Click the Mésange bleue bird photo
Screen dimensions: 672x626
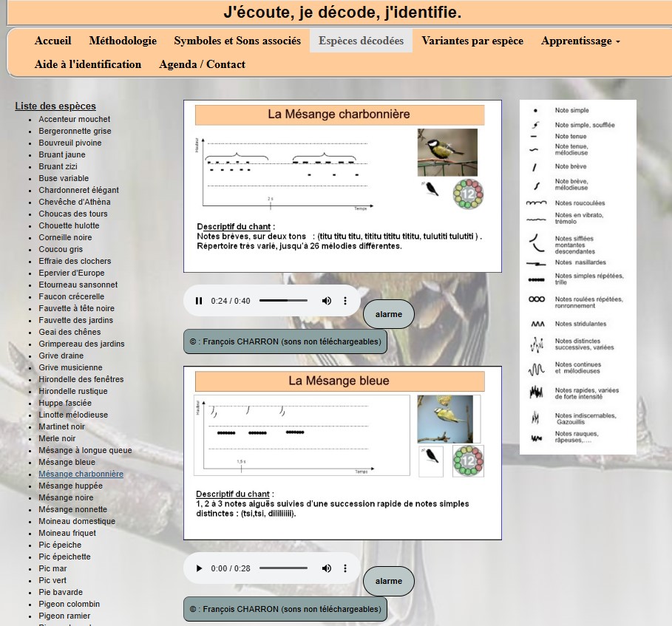[445, 419]
